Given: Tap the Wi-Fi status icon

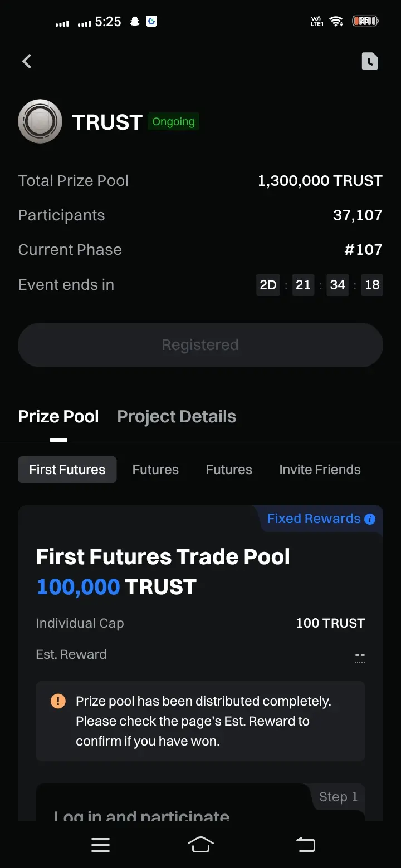Looking at the screenshot, I should tap(336, 22).
